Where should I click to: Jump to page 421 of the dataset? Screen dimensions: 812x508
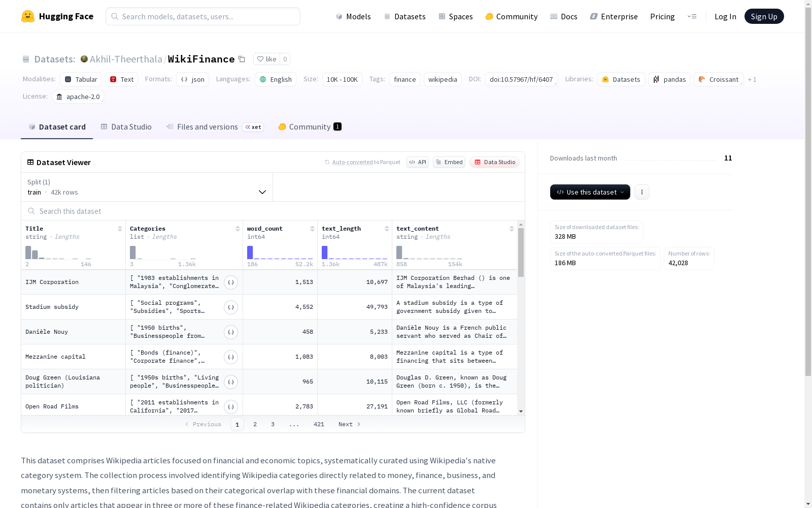pos(319,424)
